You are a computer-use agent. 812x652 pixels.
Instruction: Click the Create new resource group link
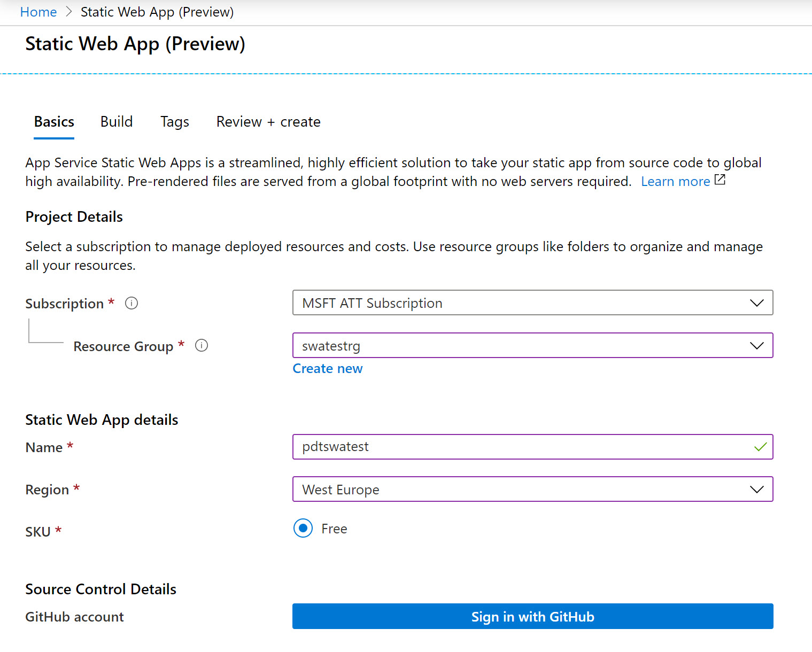pyautogui.click(x=327, y=369)
